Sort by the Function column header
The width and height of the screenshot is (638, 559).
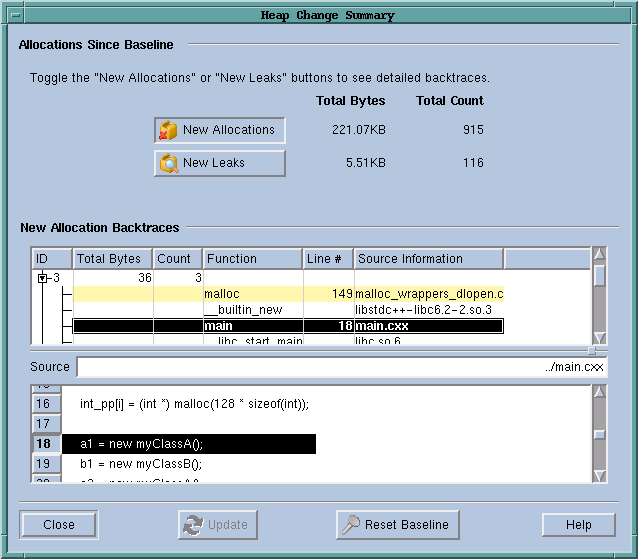point(252,259)
